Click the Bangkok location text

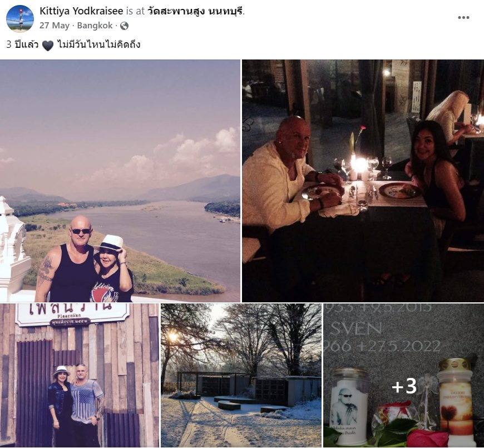tap(95, 26)
